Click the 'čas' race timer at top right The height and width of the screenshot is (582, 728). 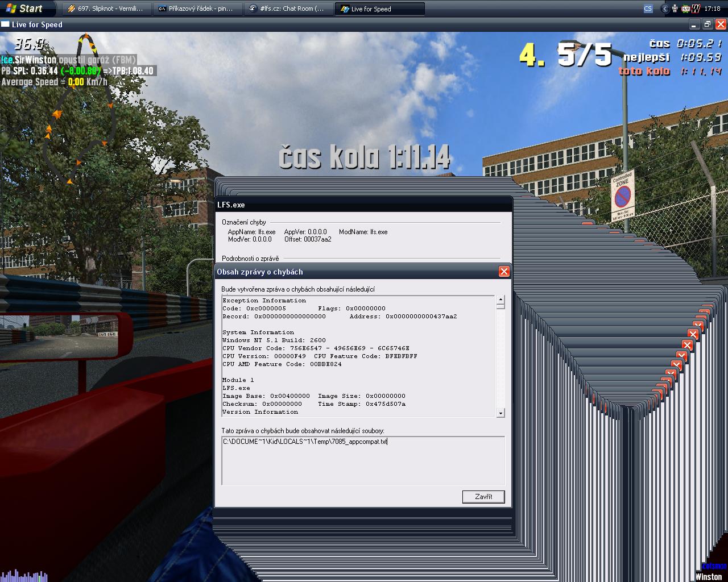(685, 43)
